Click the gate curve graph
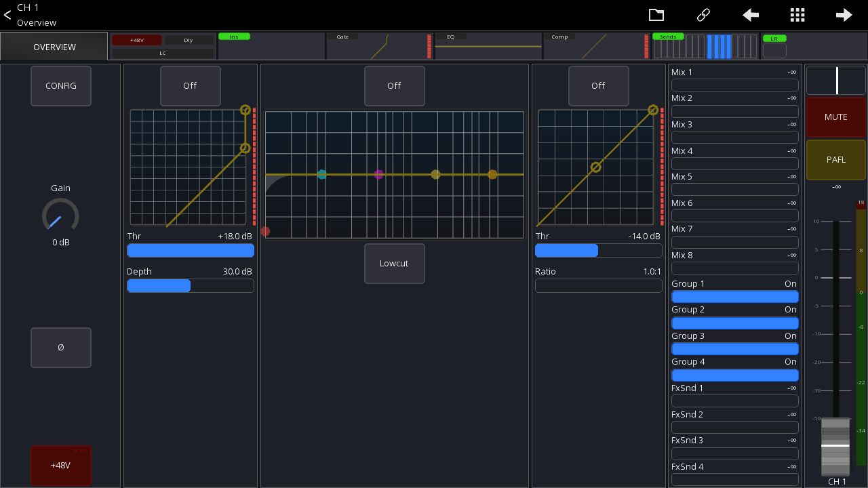 click(189, 167)
